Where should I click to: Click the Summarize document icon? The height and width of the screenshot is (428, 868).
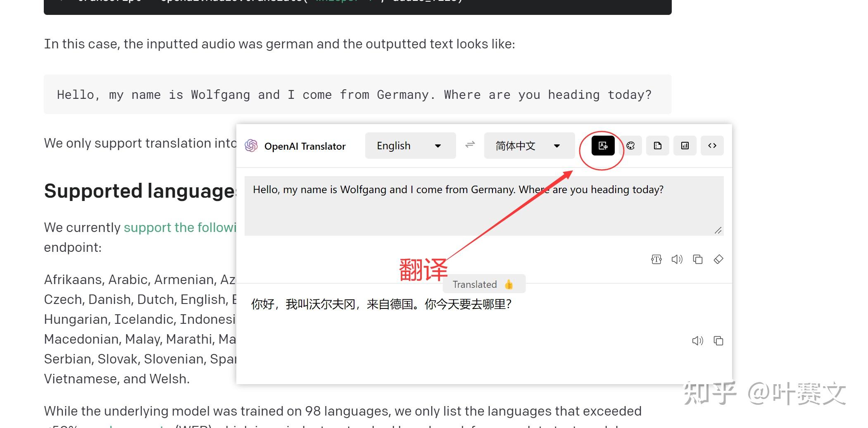tap(657, 146)
